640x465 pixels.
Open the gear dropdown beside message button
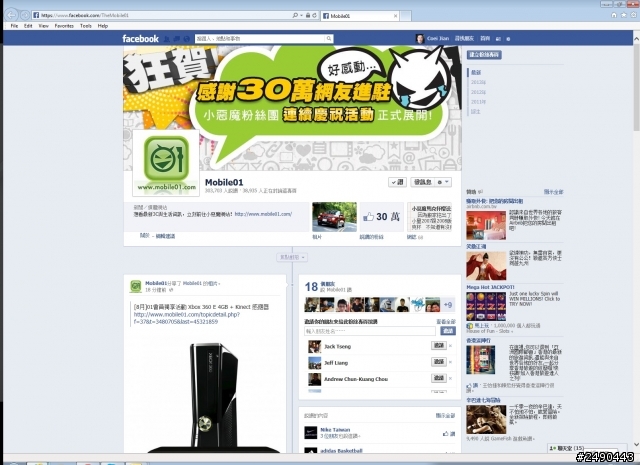(443, 182)
